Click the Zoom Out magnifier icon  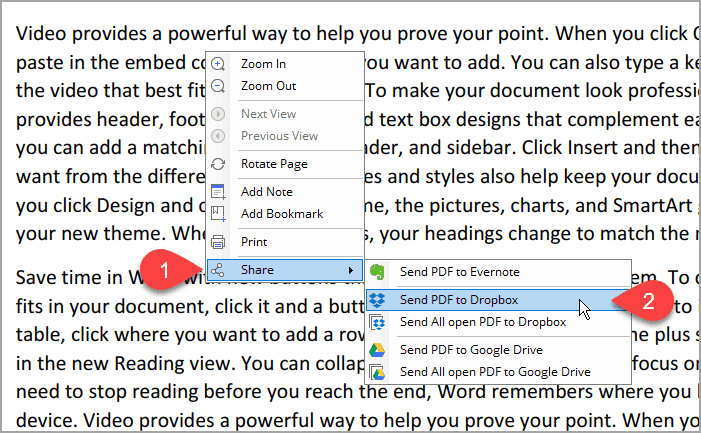coord(218,85)
